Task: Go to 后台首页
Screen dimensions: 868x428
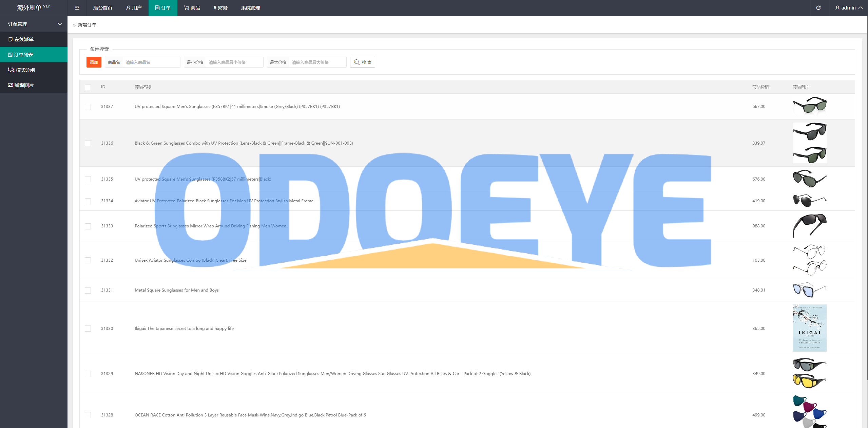Action: (102, 8)
